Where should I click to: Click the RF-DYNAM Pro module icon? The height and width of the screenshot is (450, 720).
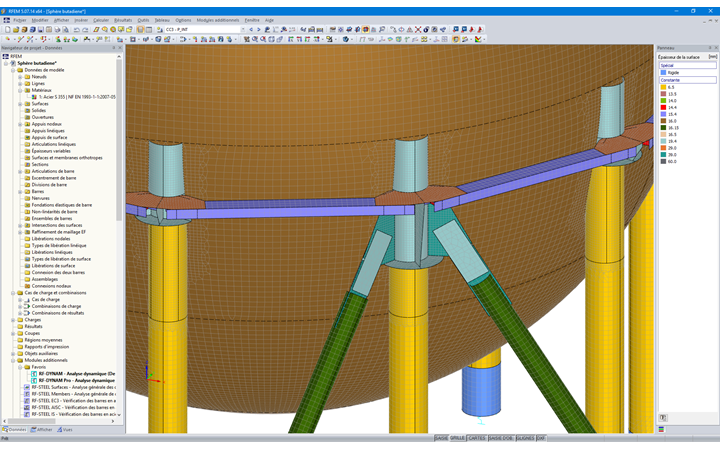coord(34,380)
